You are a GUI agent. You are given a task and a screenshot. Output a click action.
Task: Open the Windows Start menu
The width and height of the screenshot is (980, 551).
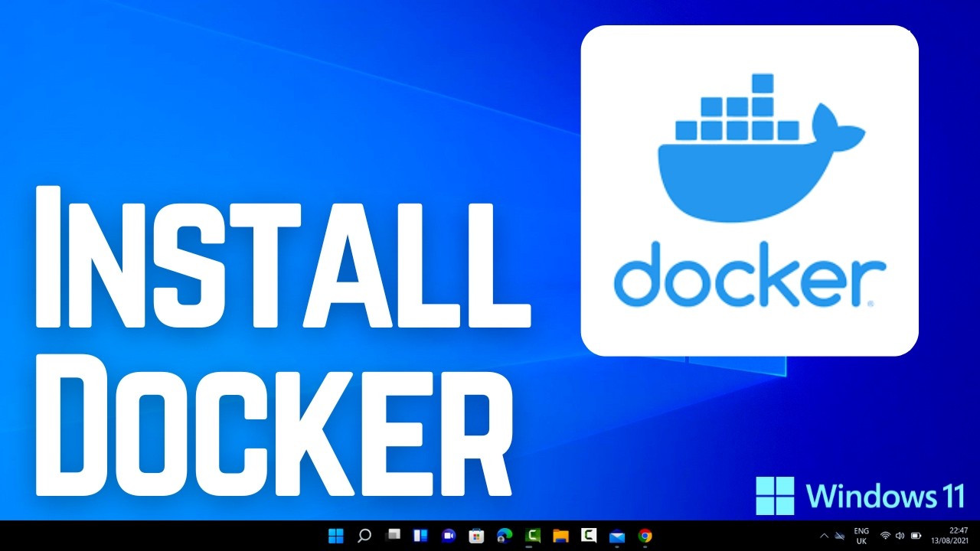(x=336, y=536)
